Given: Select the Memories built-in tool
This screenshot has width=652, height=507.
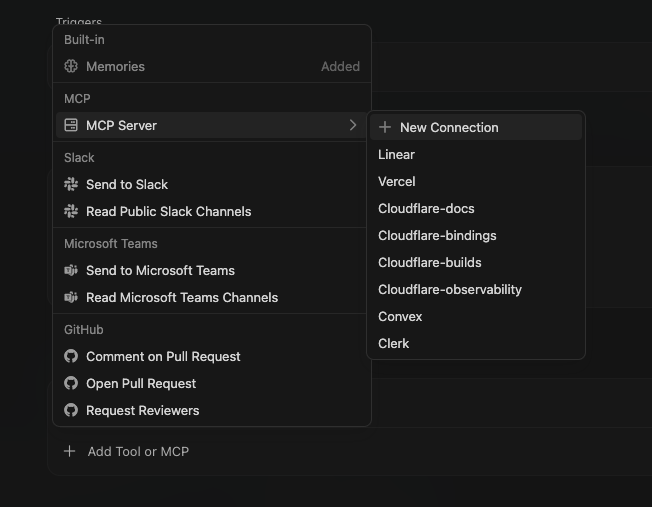Looking at the screenshot, I should (x=212, y=66).
